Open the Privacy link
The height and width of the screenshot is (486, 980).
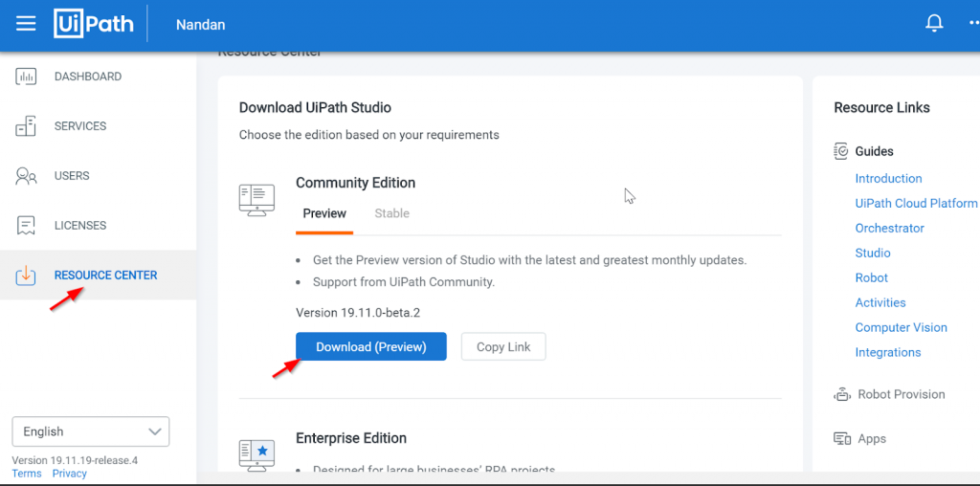pyautogui.click(x=69, y=474)
